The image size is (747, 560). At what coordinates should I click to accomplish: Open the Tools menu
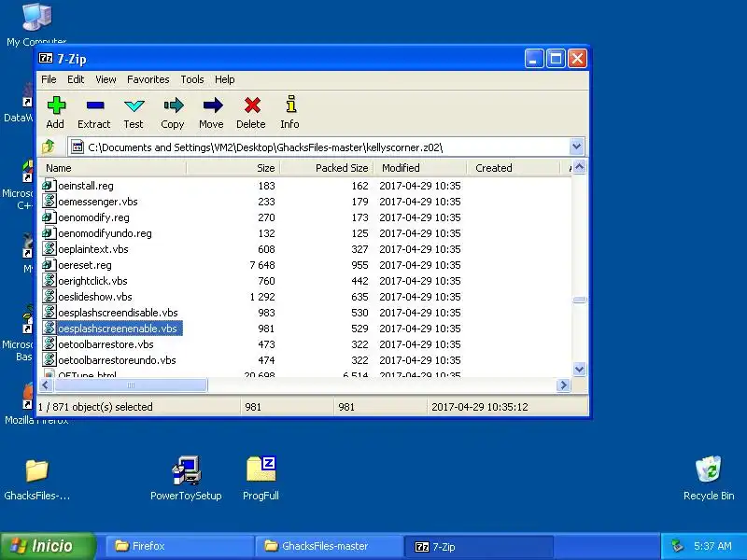[192, 79]
